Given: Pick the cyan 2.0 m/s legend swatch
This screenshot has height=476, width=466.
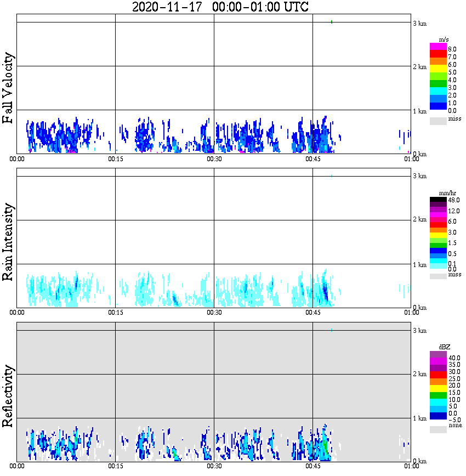Looking at the screenshot, I should 438,91.
